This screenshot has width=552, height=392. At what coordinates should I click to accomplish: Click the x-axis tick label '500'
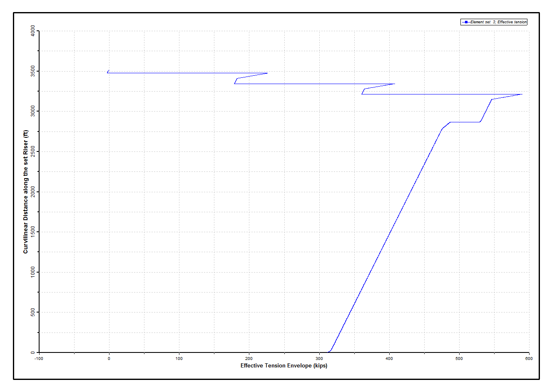tap(459, 359)
